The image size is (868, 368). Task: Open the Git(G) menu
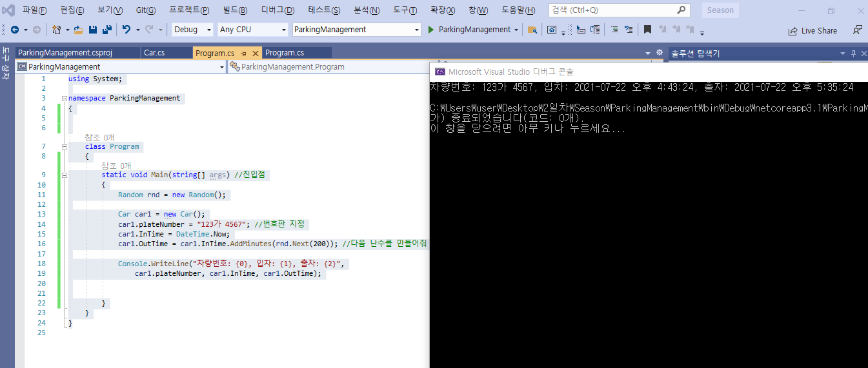pos(146,10)
